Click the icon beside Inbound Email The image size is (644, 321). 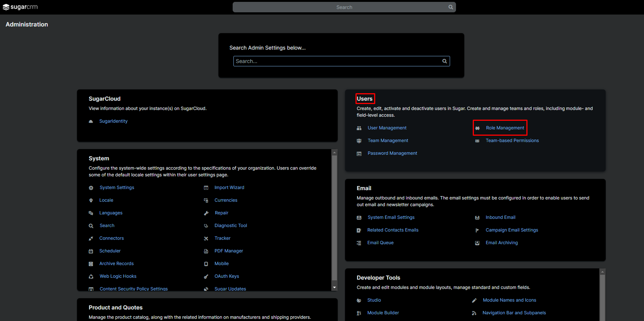point(477,218)
